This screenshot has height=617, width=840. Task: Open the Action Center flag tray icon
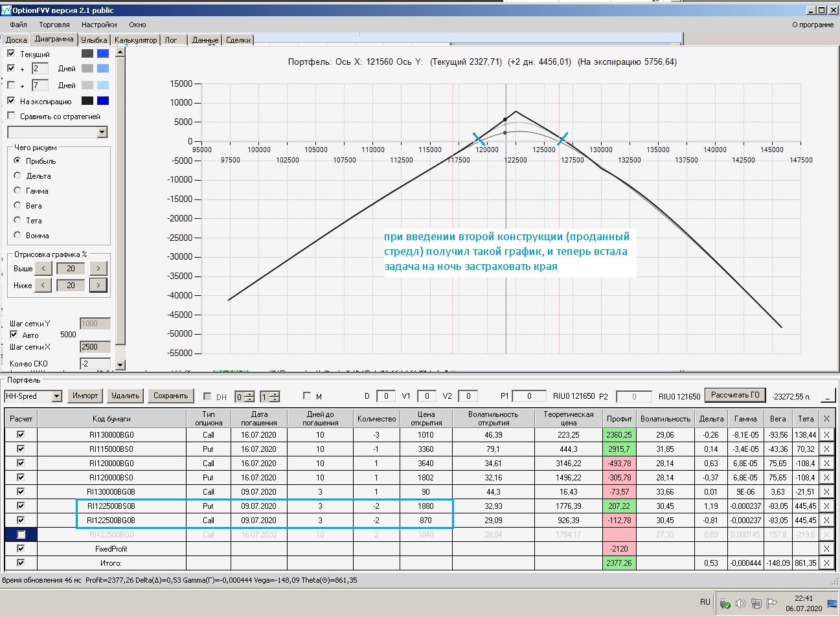[x=772, y=603]
